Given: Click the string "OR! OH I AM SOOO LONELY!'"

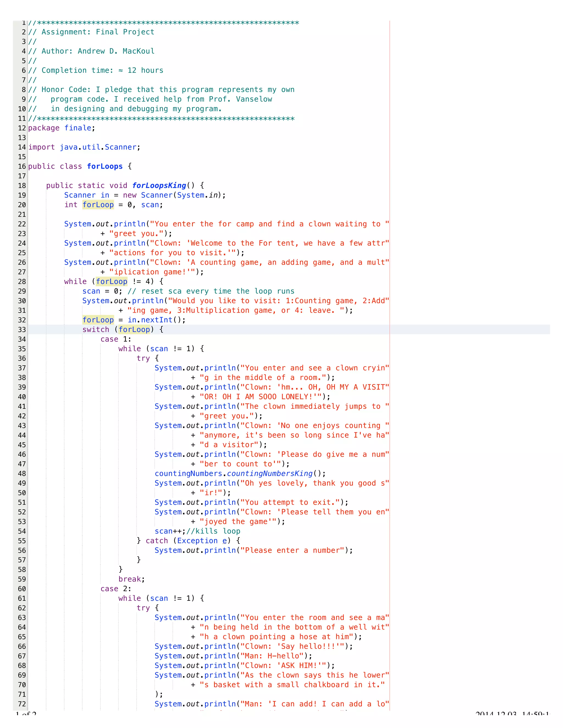Looking at the screenshot, I should pyautogui.click(x=261, y=397).
